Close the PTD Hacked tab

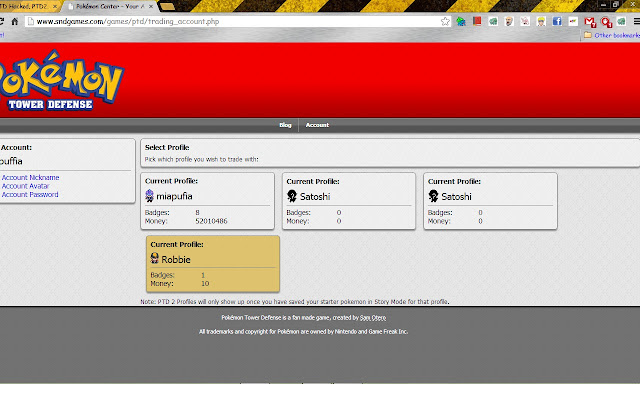tap(55, 6)
